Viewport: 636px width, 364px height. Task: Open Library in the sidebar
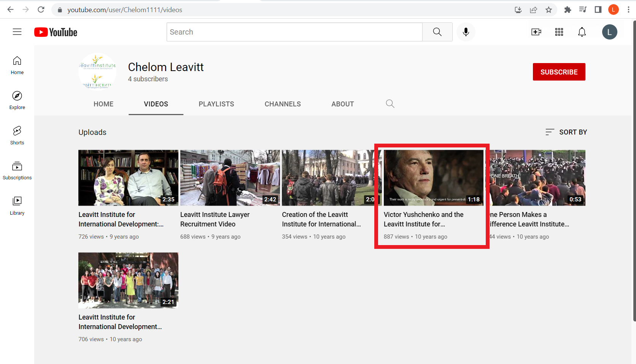pos(17,206)
